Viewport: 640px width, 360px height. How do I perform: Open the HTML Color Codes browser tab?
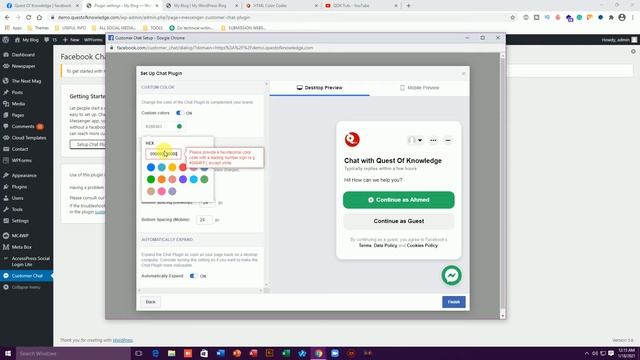pos(282,6)
